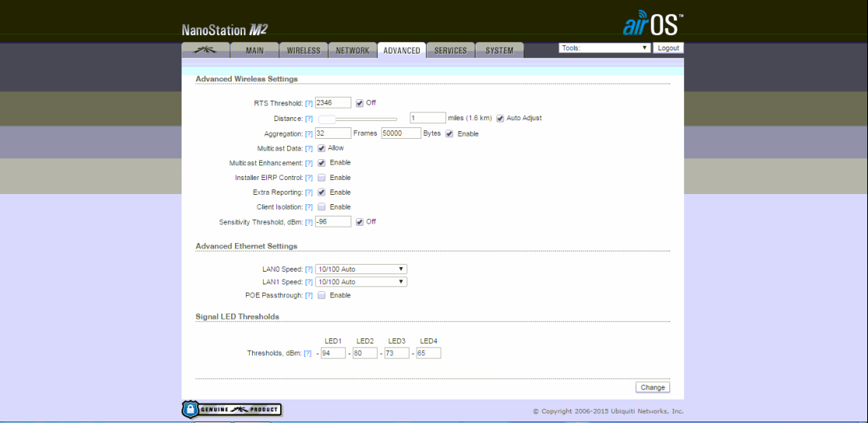
Task: Open help for POE Passthrough
Action: tap(309, 296)
